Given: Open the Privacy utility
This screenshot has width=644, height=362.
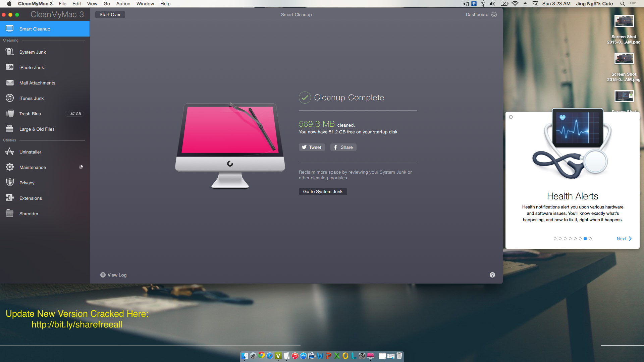Looking at the screenshot, I should coord(27,183).
